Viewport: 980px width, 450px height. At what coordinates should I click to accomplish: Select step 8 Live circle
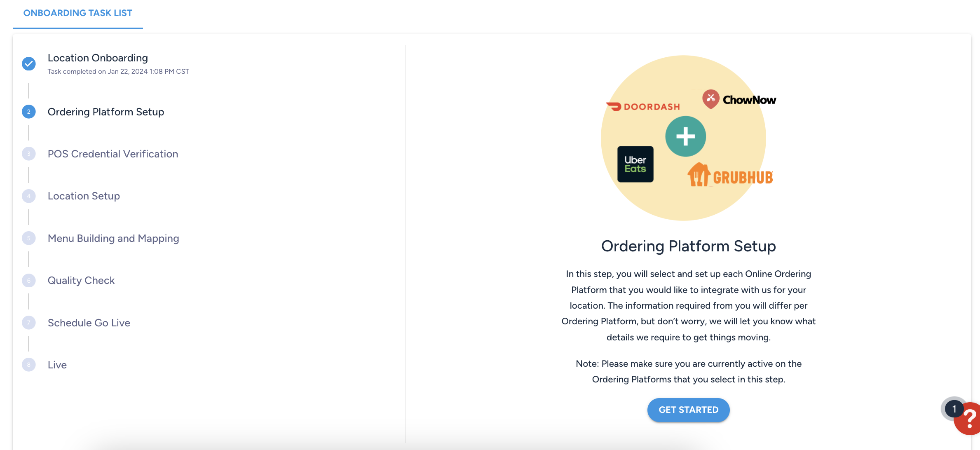[x=28, y=364]
